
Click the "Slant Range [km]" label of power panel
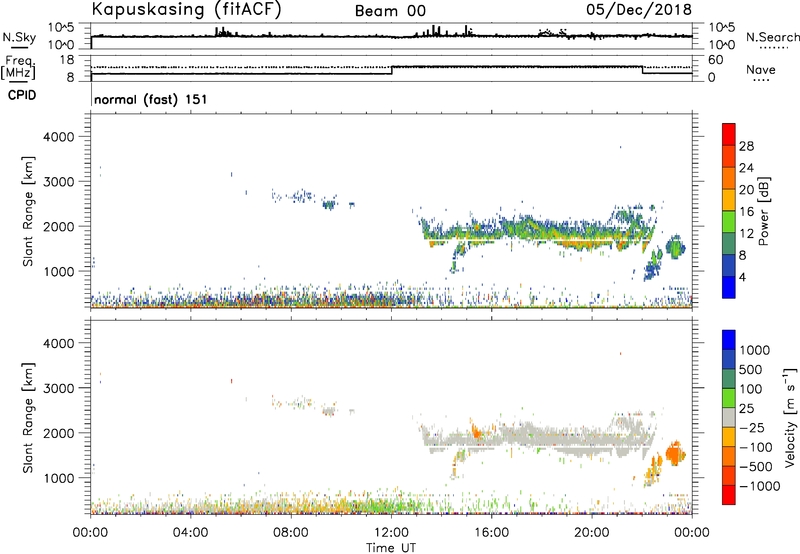28,211
